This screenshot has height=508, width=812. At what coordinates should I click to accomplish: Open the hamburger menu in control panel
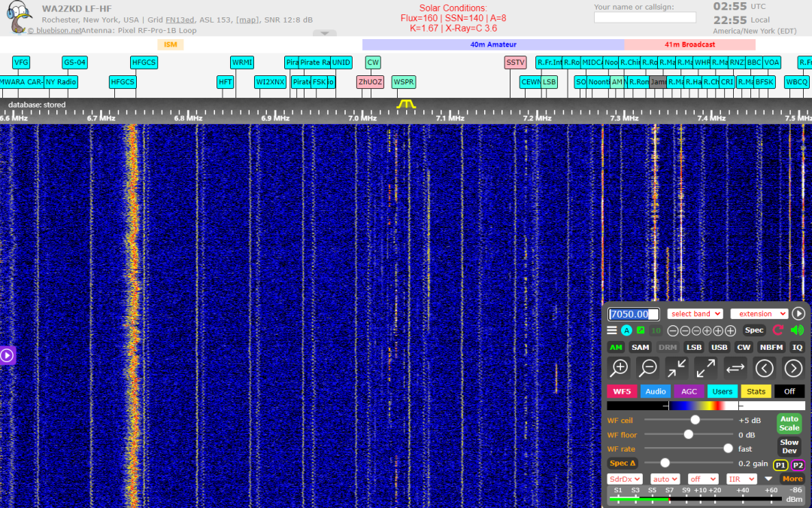click(612, 330)
